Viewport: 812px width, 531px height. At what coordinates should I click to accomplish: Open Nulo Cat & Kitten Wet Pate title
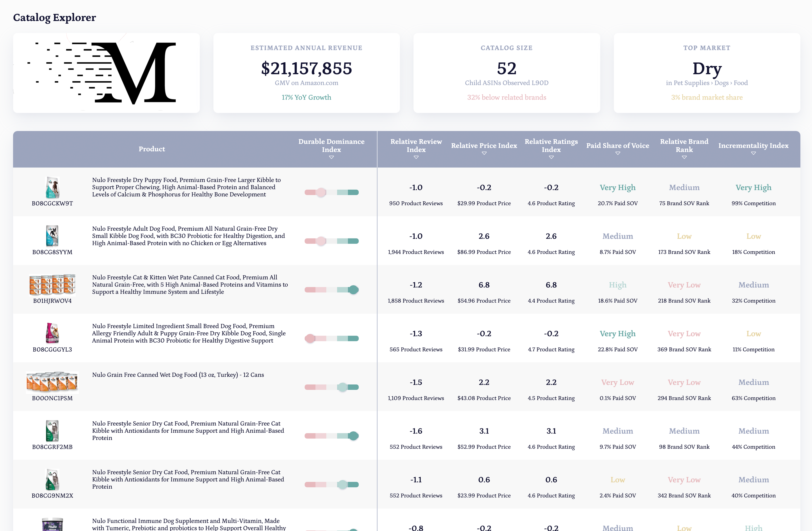(190, 284)
